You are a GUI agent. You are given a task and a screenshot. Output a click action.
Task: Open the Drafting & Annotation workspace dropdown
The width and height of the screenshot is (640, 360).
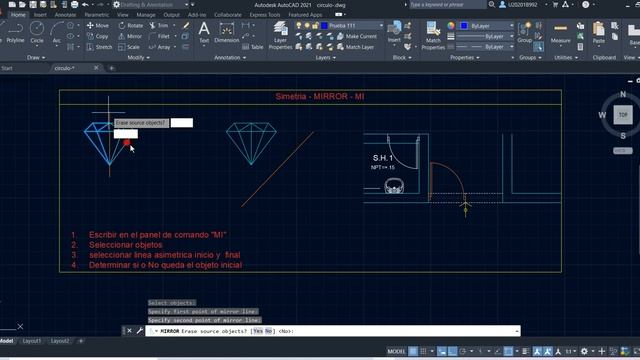click(187, 4)
